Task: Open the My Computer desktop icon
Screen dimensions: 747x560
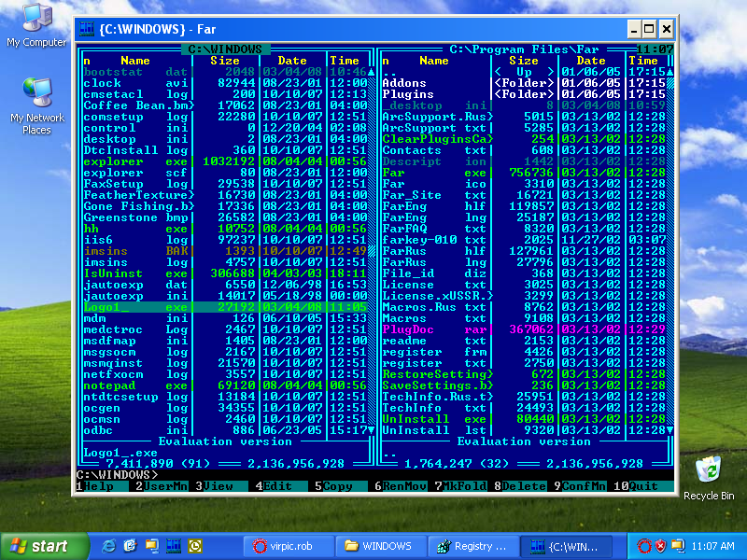Action: 36,25
